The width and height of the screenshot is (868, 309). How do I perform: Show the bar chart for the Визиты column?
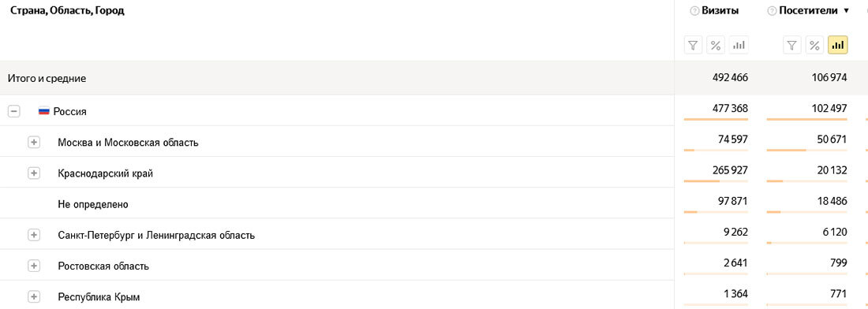(739, 46)
